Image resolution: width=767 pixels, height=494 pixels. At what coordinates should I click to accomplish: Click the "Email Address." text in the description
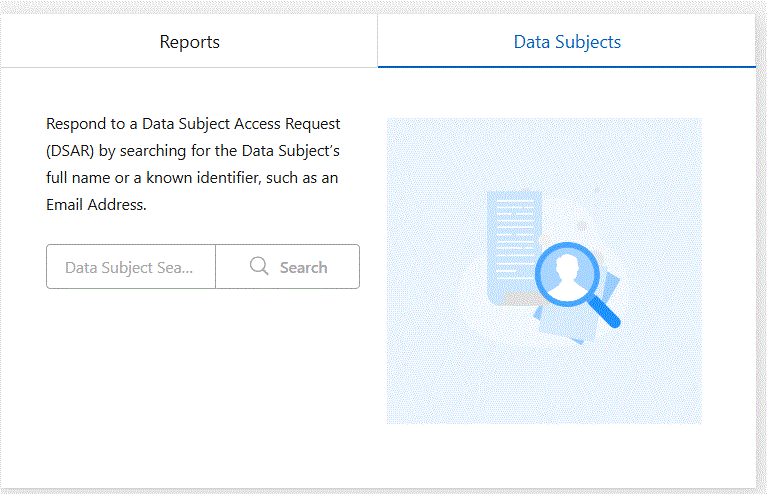click(x=96, y=205)
